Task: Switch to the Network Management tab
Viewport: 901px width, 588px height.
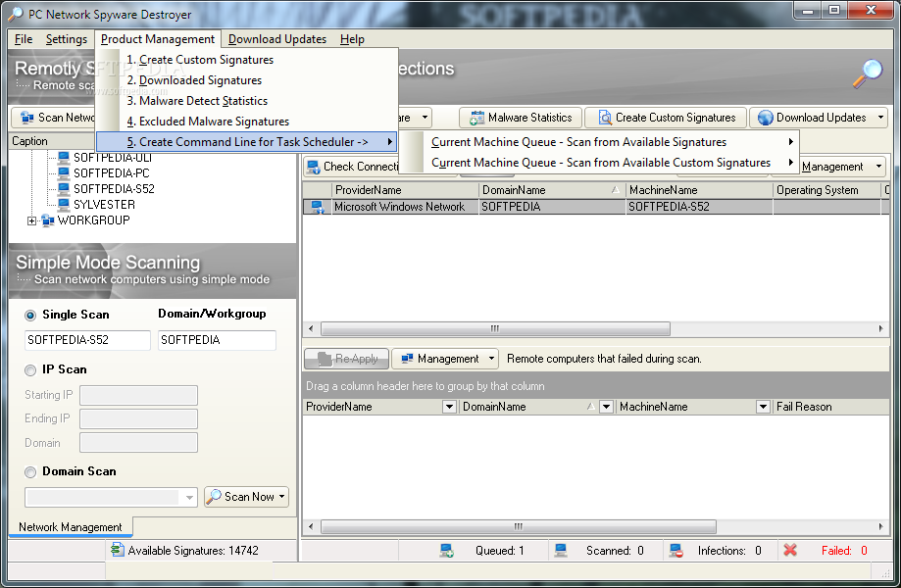Action: [x=71, y=527]
